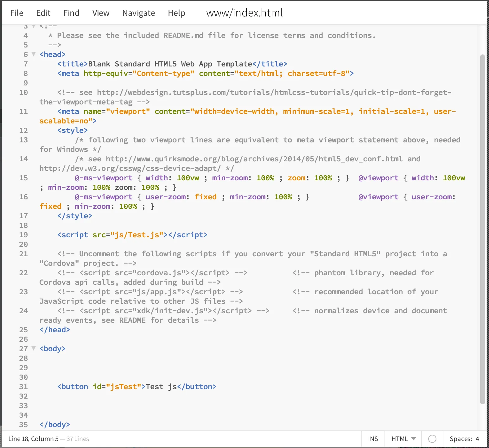Open the HTML language mode dropdown
Screen dimensions: 489x448
[403, 439]
